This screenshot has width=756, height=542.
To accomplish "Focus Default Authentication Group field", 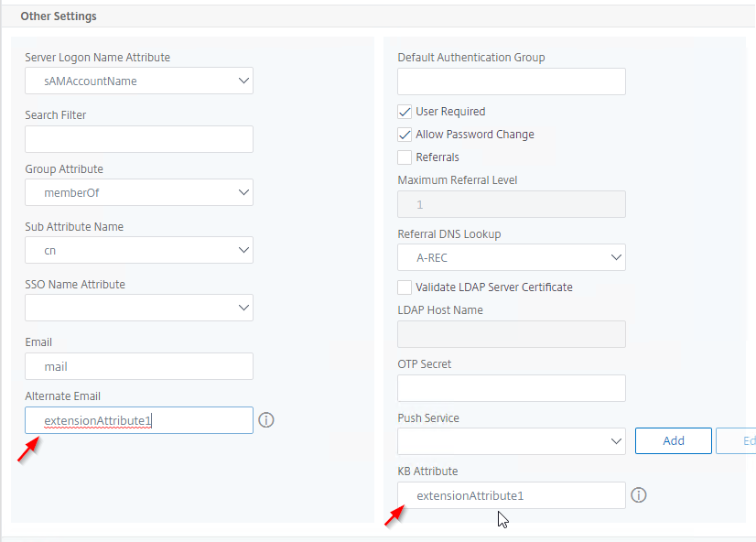I will click(512, 81).
